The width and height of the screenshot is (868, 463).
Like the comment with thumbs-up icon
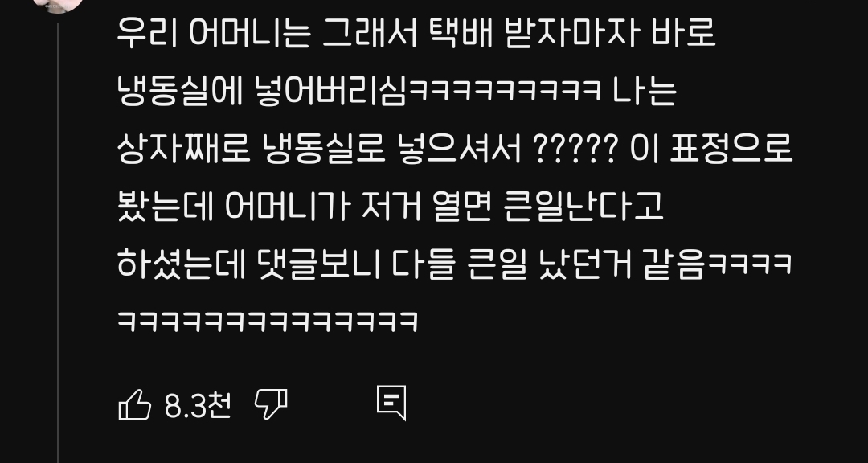[134, 405]
